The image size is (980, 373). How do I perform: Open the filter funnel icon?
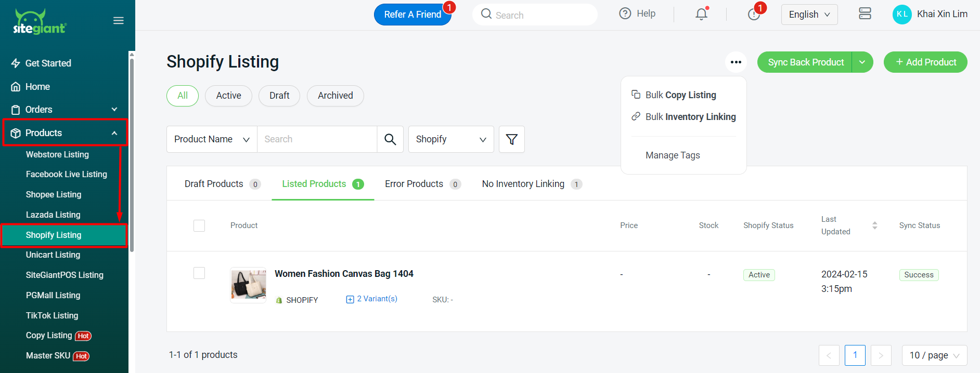pyautogui.click(x=511, y=139)
